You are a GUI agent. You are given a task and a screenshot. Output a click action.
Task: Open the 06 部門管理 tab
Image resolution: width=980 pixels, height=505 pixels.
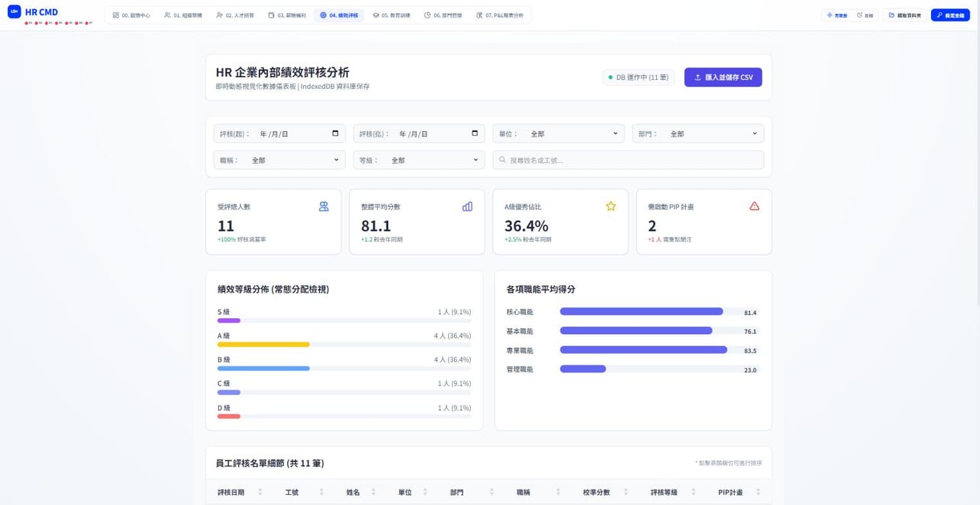point(443,15)
